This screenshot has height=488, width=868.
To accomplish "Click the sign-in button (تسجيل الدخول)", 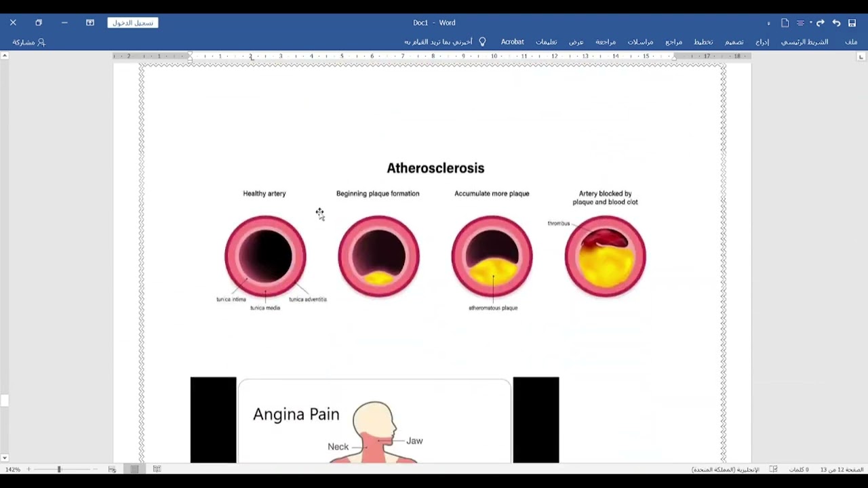I will pyautogui.click(x=133, y=23).
